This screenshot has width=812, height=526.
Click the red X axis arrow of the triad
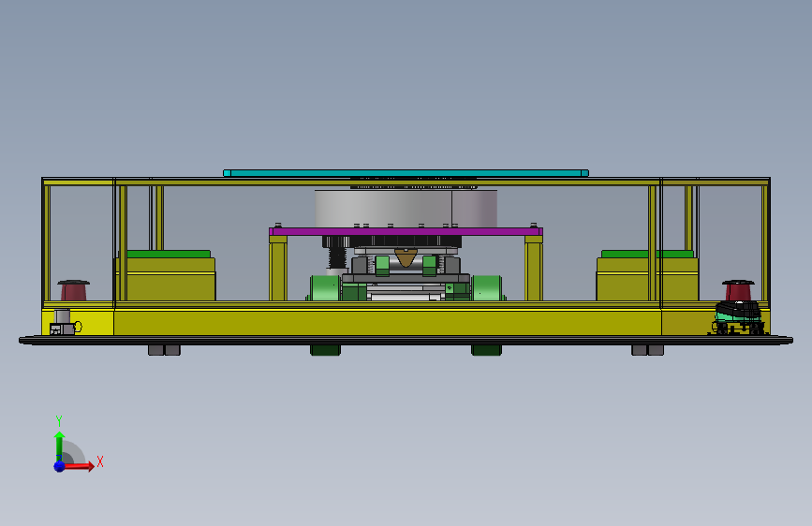[78, 466]
